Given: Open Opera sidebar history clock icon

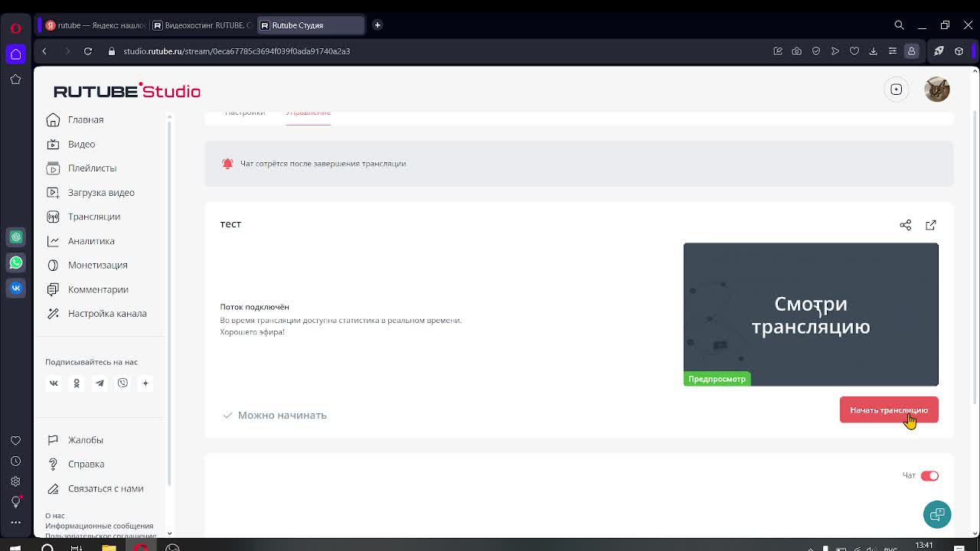Looking at the screenshot, I should (15, 461).
